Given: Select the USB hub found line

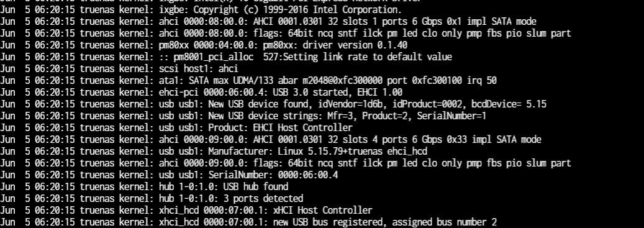Looking at the screenshot, I should pos(144,187).
